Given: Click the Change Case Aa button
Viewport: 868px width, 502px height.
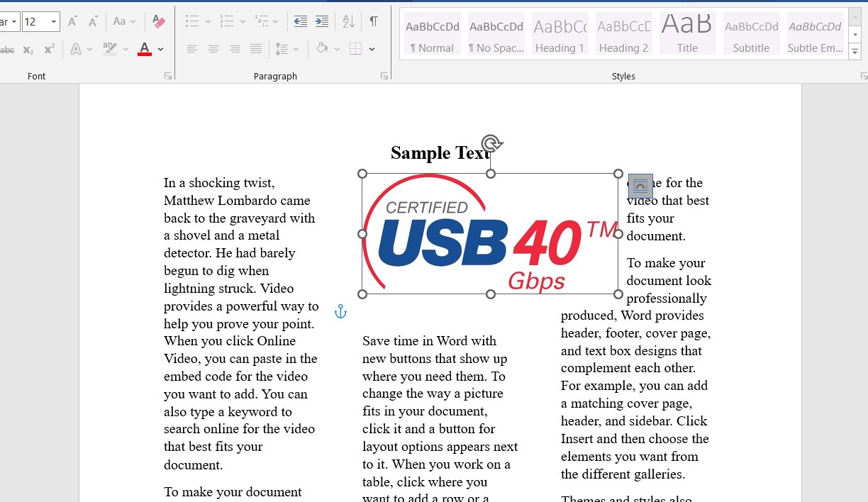Looking at the screenshot, I should click(119, 22).
